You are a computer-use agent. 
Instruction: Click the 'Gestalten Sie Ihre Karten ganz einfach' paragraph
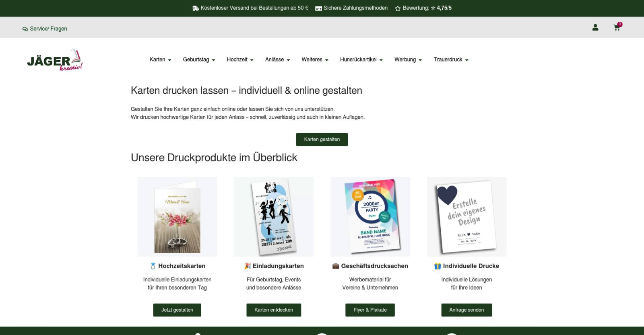tap(248, 113)
